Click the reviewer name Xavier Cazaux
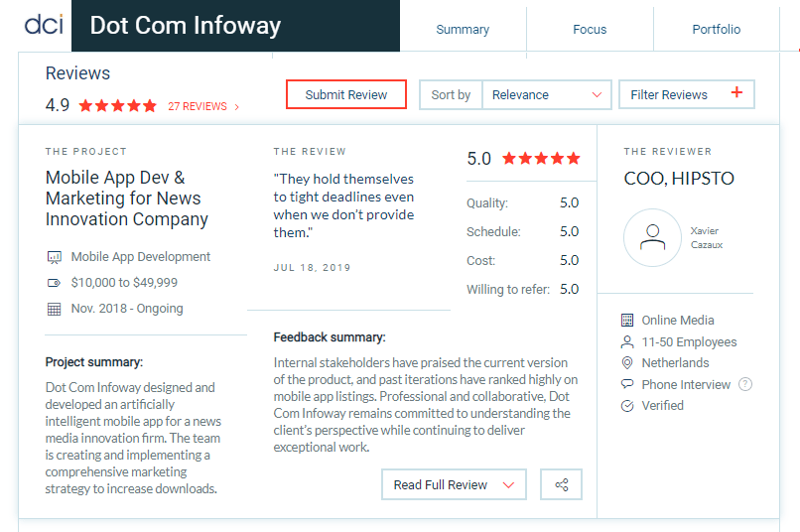Image resolution: width=800 pixels, height=532 pixels. 706,237
